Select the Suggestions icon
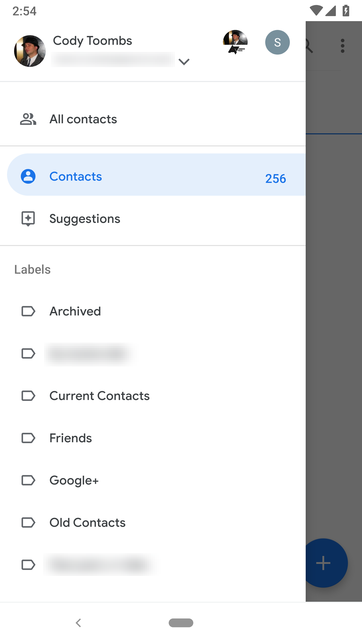Viewport: 362px width, 644px height. click(x=28, y=219)
